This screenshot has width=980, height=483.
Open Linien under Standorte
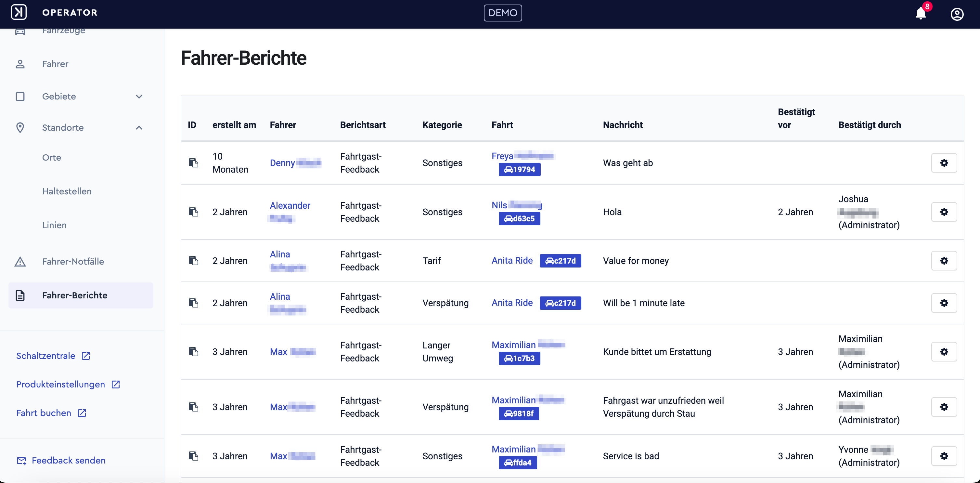(x=54, y=225)
